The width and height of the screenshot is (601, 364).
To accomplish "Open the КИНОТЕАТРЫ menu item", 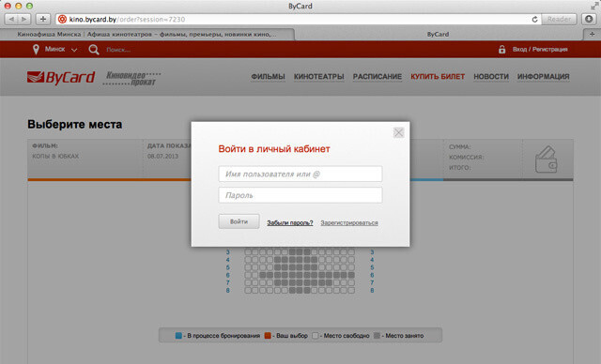I will coord(319,77).
